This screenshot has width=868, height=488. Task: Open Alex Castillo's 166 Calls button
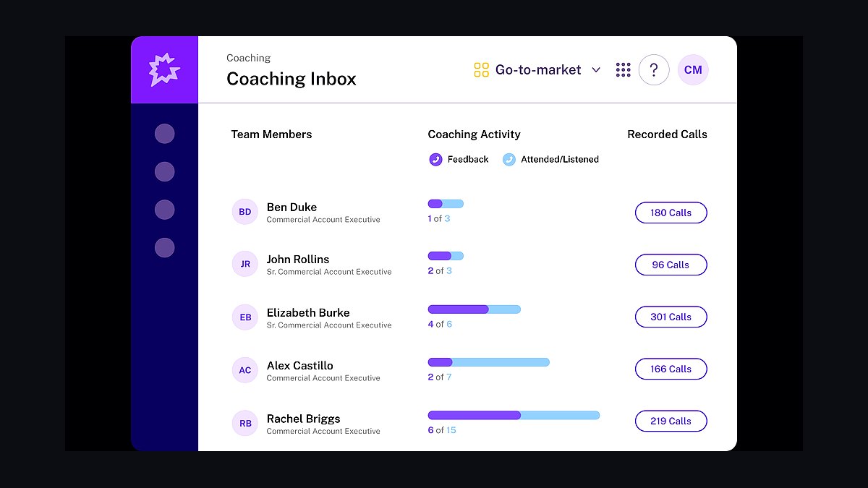coord(671,369)
